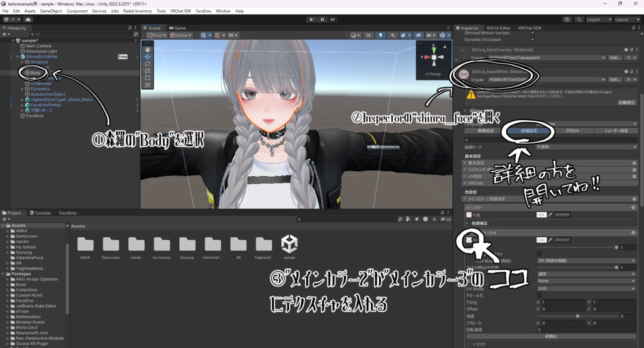Image resolution: width=644 pixels, height=348 pixels.
Task: Select the Rotate tool in Scene view
Action: pos(147,64)
